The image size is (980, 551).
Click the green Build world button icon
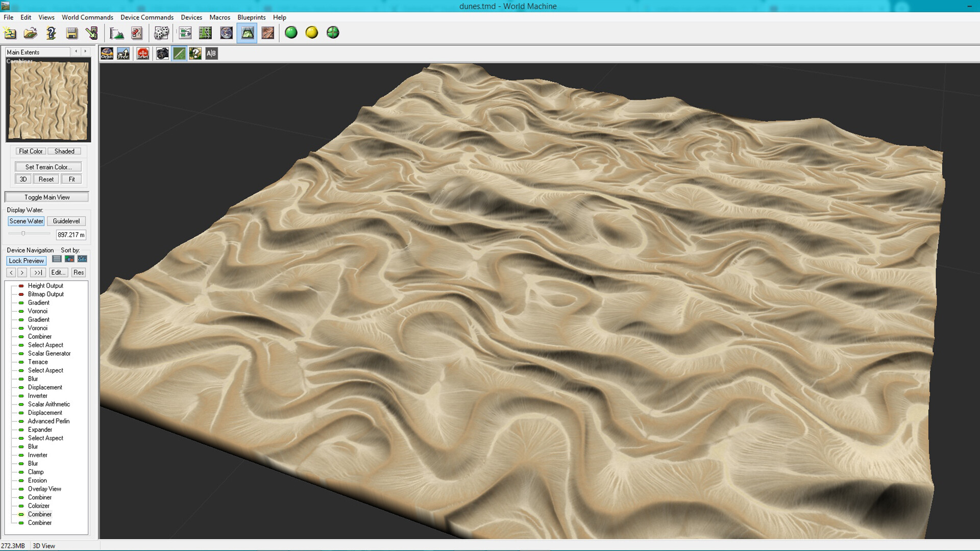click(291, 33)
